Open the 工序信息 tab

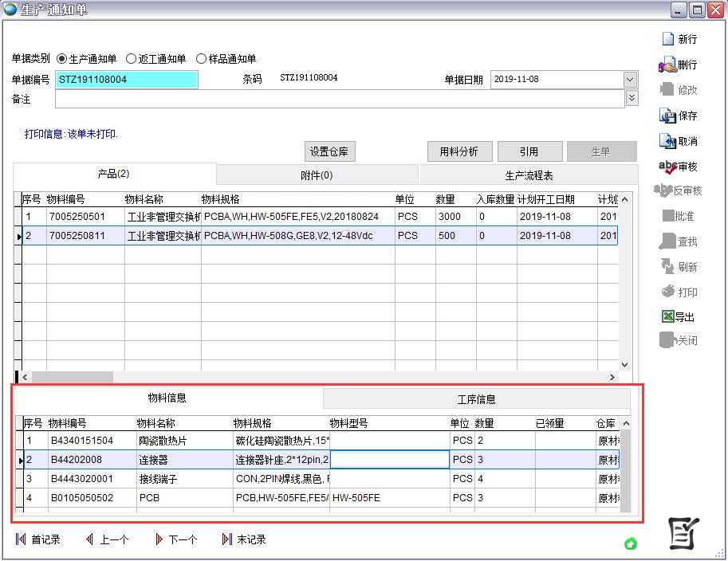476,399
